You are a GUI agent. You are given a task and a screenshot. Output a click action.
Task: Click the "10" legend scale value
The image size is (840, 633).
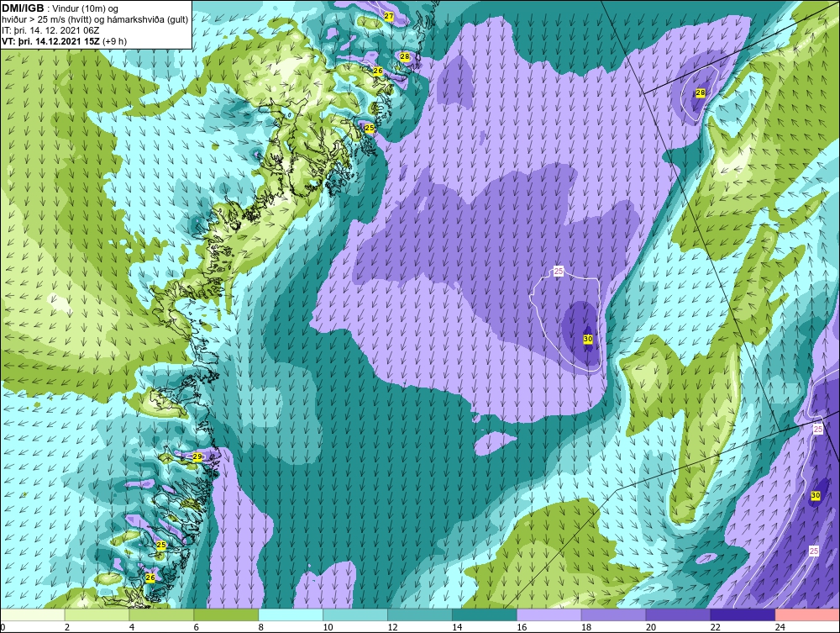[x=328, y=627]
